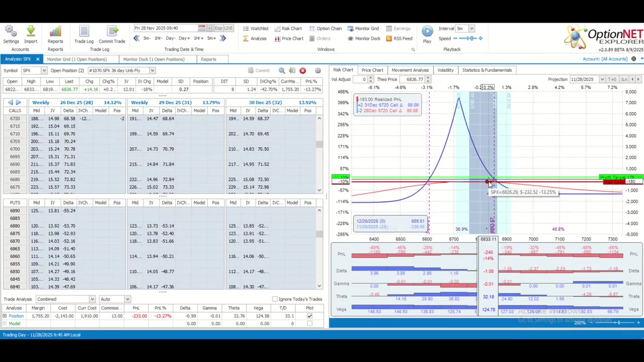Click the export grid icon beside the magnifier

pos(292,70)
